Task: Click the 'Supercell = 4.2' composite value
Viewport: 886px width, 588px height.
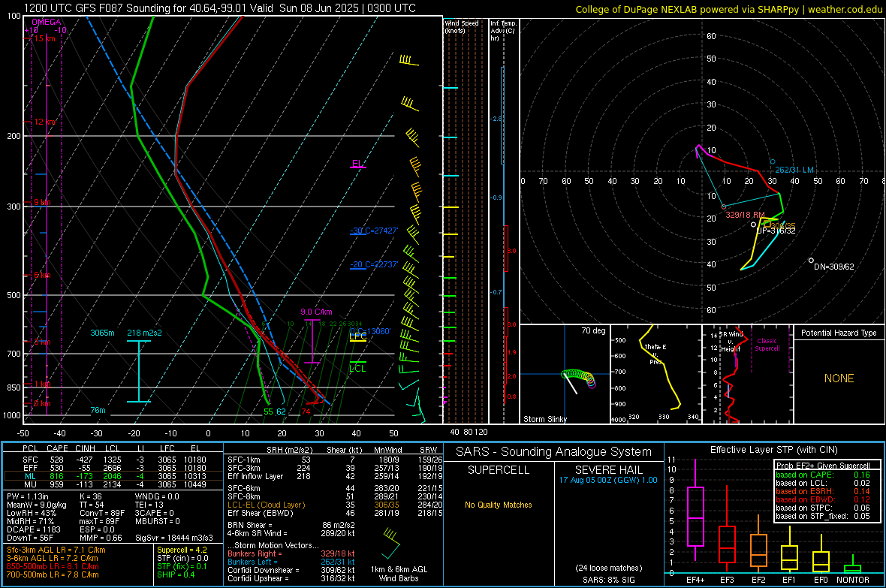Action: pos(182,550)
